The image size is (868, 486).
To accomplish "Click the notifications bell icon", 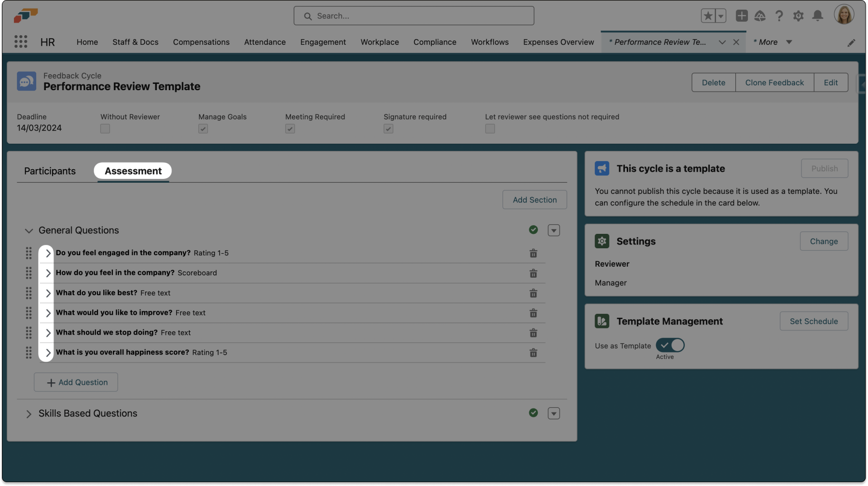I will (817, 16).
